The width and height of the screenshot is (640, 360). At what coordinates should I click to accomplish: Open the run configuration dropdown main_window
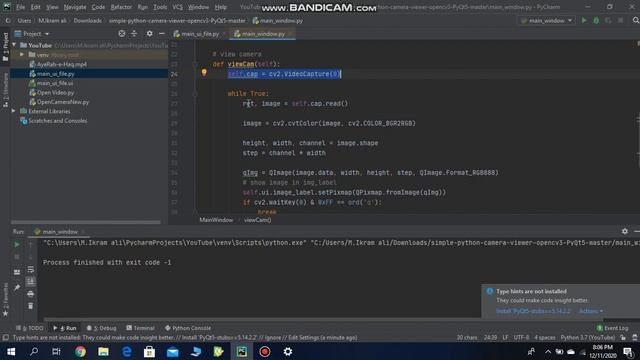(x=546, y=20)
